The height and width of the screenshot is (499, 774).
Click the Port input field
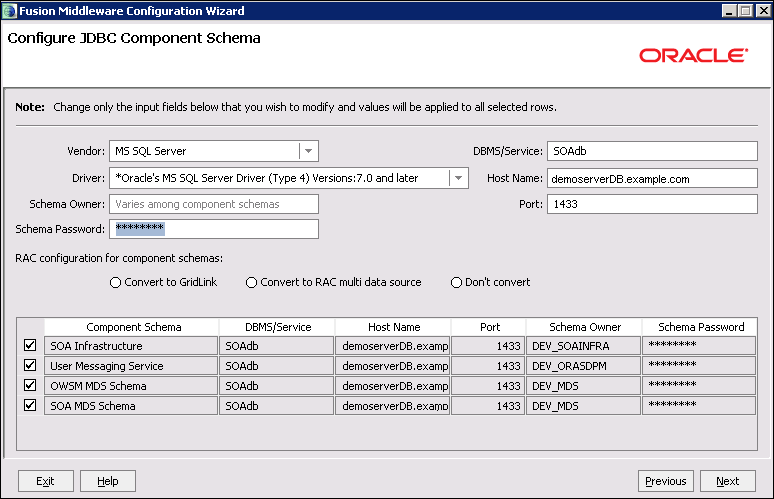652,204
